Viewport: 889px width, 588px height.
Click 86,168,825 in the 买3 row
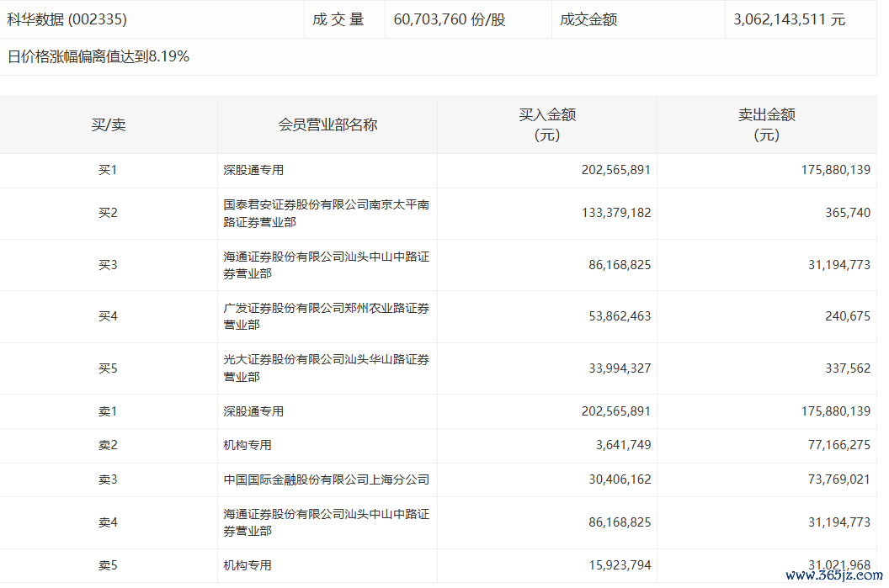point(620,265)
